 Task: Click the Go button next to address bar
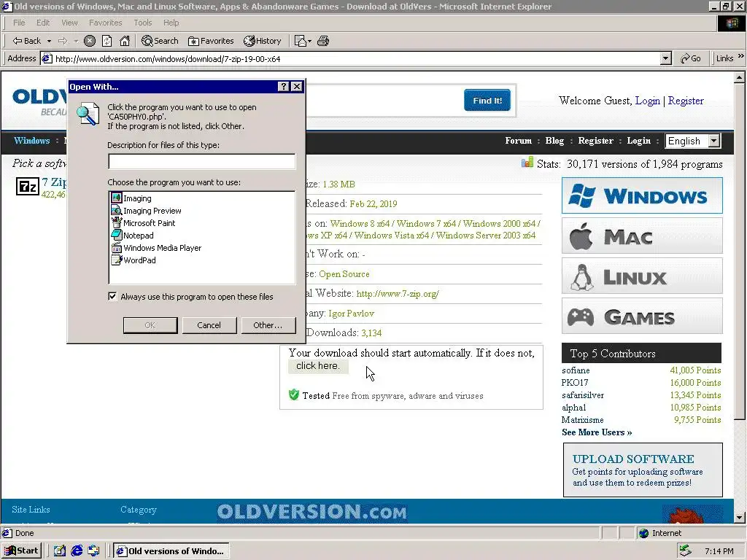click(x=691, y=58)
